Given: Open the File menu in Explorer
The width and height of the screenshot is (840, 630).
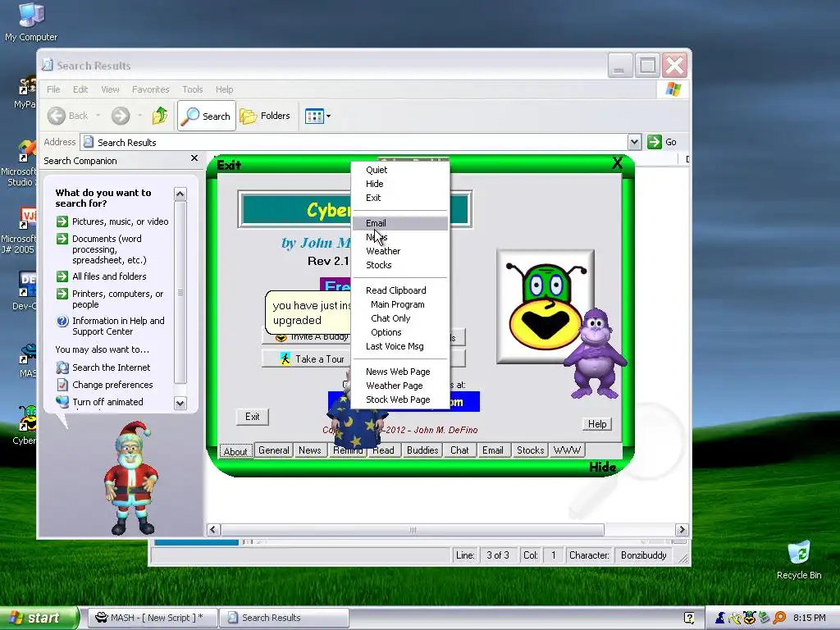Looking at the screenshot, I should 53,89.
